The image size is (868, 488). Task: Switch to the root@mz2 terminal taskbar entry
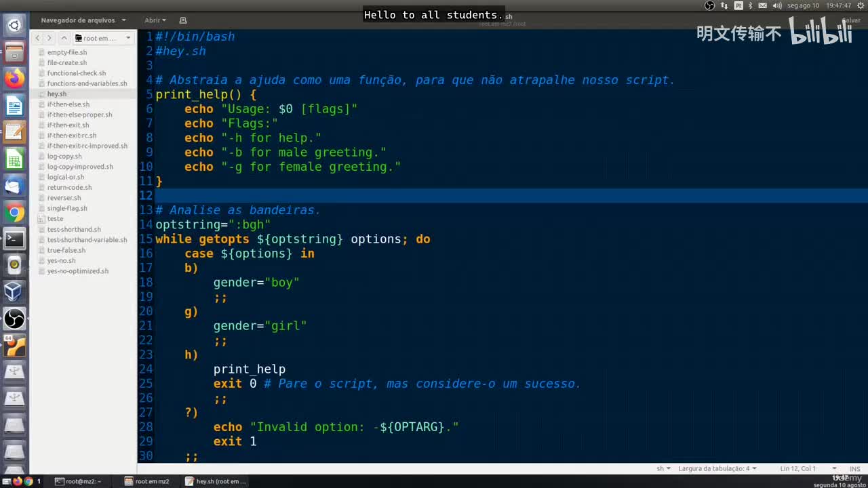click(78, 481)
